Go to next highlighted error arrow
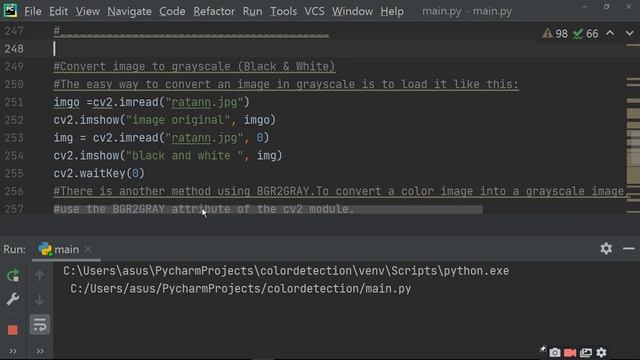The width and height of the screenshot is (640, 360). pyautogui.click(x=629, y=33)
